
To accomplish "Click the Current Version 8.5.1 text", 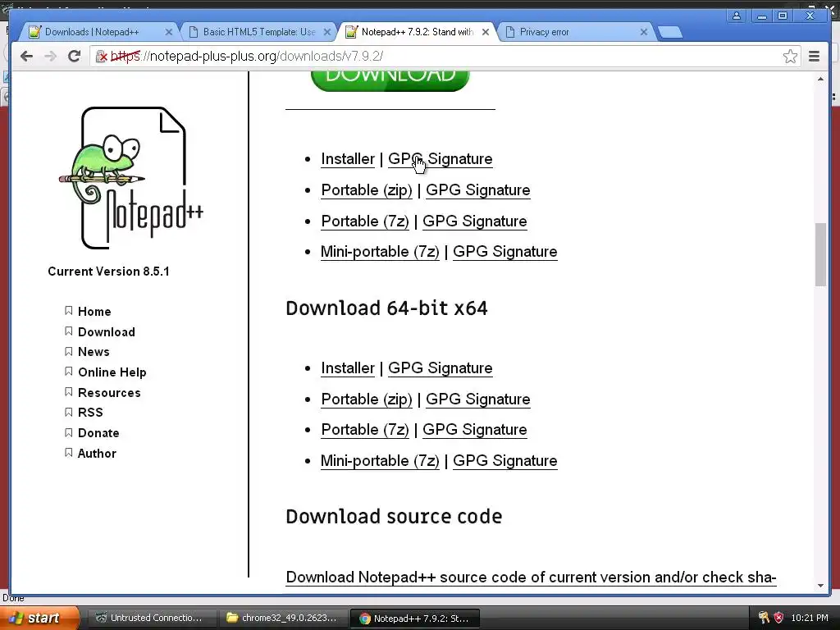I will (109, 272).
